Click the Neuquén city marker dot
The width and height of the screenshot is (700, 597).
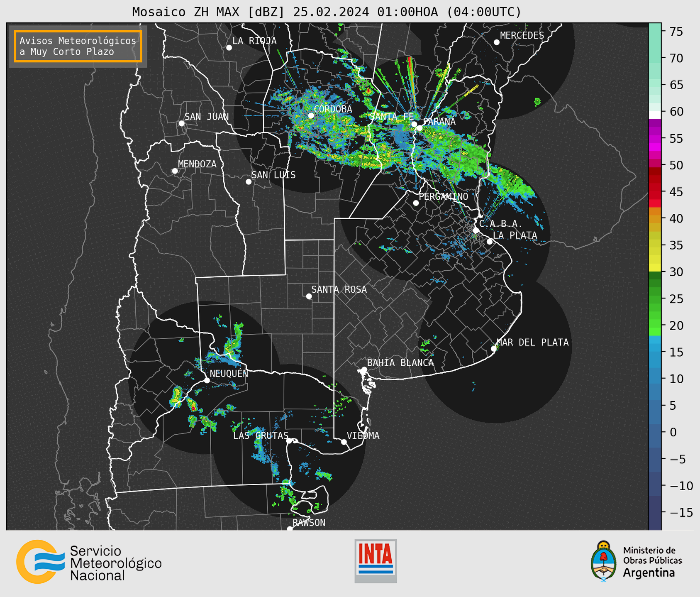[207, 380]
